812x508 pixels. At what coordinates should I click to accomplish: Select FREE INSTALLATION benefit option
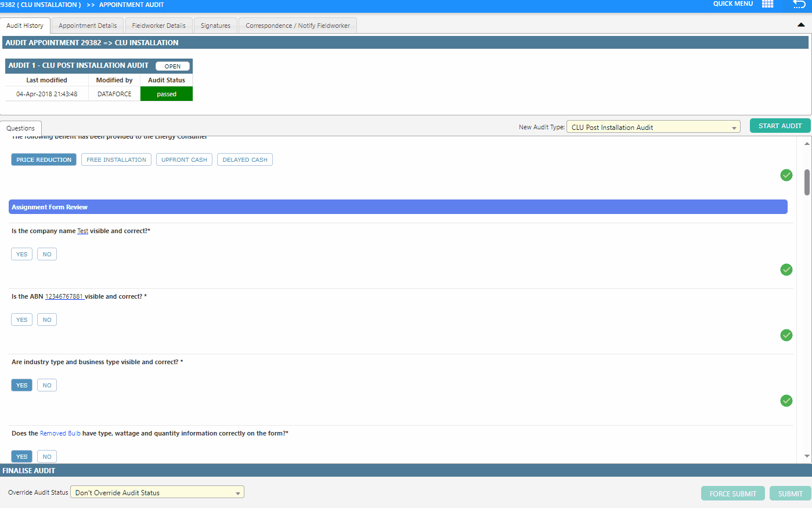[117, 159]
